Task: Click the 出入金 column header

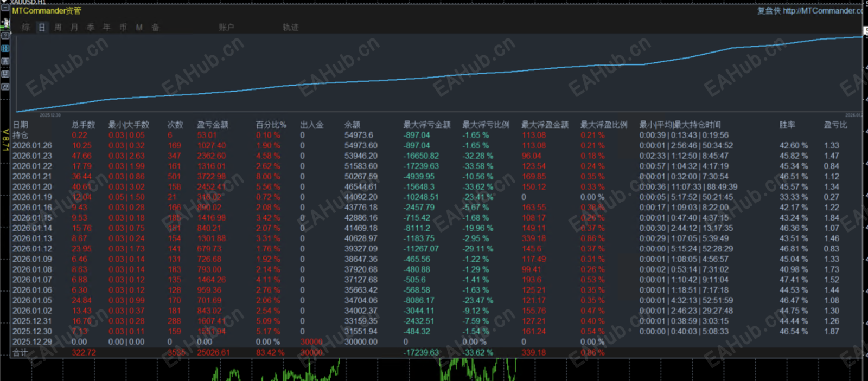Action: pos(312,125)
